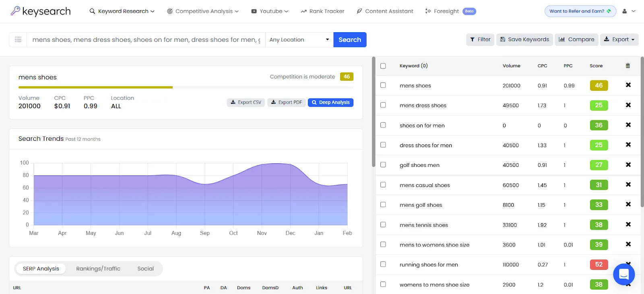
Task: Sort by Score column header
Action: click(596, 66)
